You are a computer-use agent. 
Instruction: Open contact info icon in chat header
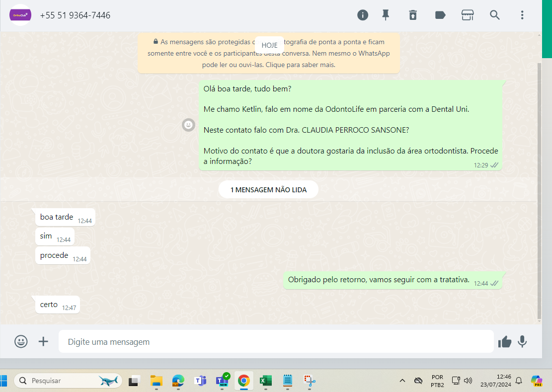(363, 15)
